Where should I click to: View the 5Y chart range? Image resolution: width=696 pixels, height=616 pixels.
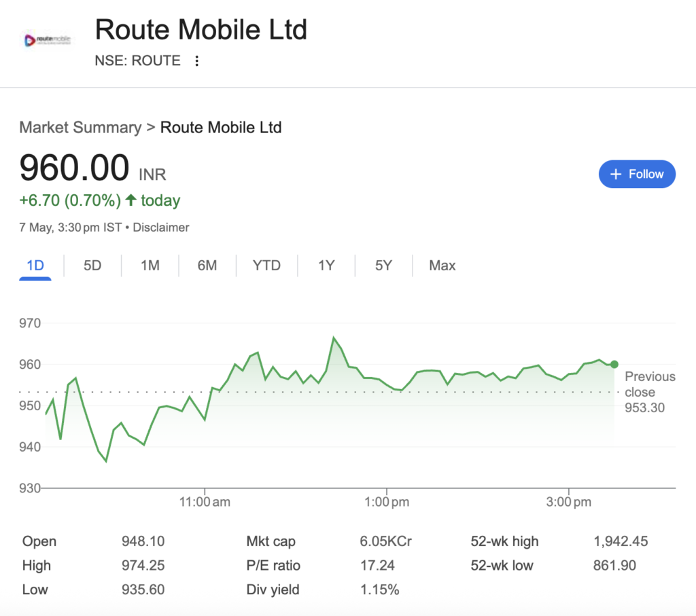383,266
